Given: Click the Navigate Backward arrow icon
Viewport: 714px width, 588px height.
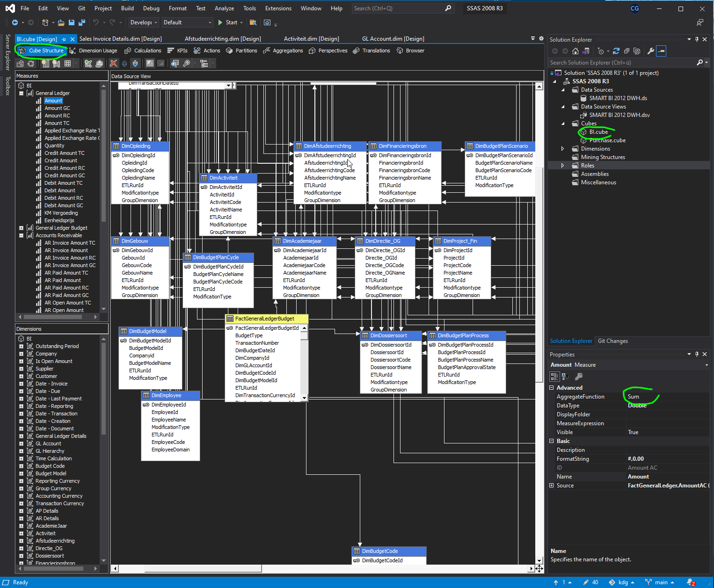Looking at the screenshot, I should [15, 22].
